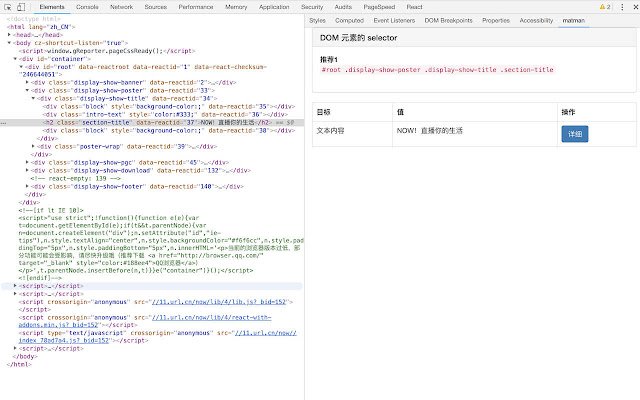640x400 pixels.
Task: Click the ellipsis gutter beside selected h2 row
Action: 3,122
